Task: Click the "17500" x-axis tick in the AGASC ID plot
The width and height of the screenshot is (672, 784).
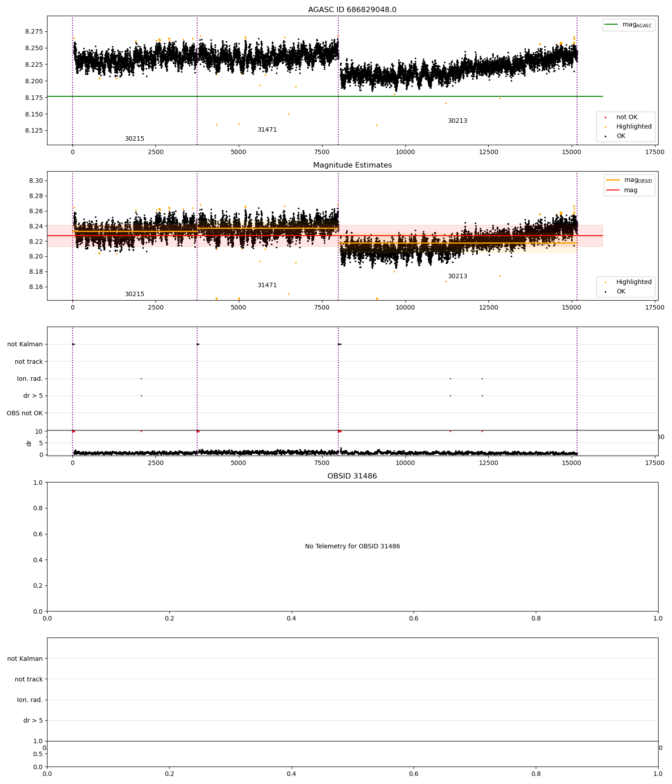Action: pyautogui.click(x=655, y=152)
